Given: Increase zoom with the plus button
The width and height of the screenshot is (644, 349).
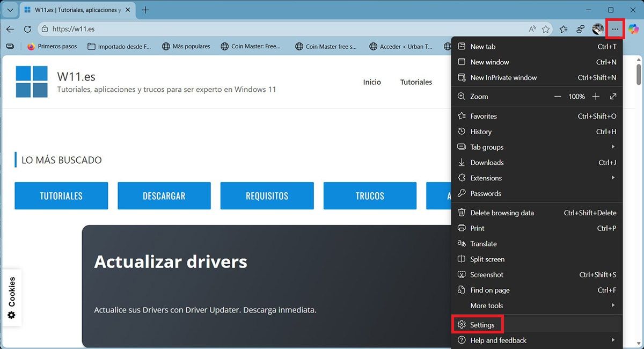Looking at the screenshot, I should pos(596,97).
